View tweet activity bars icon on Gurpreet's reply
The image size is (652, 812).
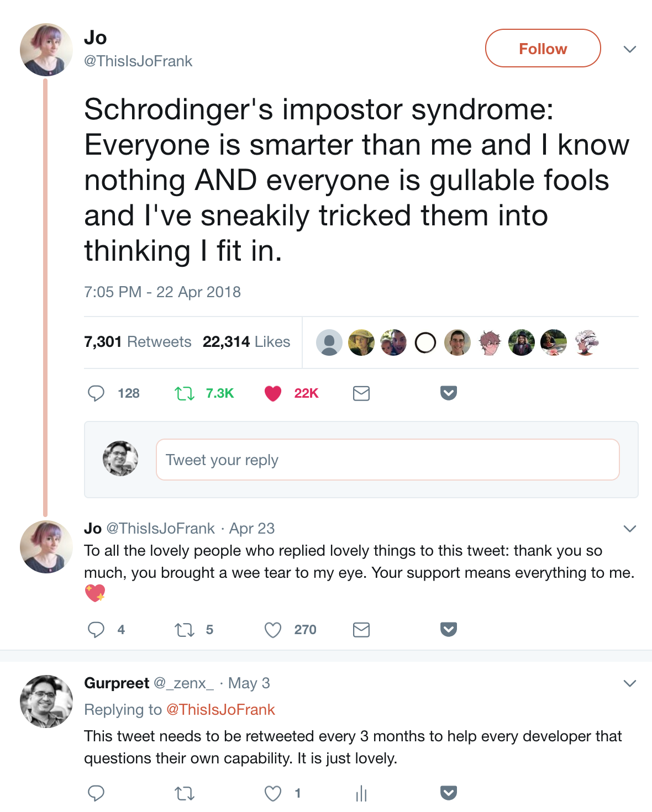coord(361,794)
